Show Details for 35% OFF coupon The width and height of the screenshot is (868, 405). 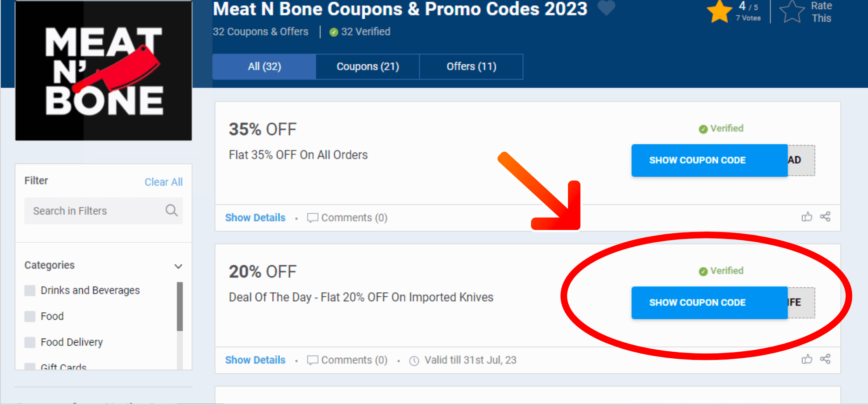(x=255, y=218)
